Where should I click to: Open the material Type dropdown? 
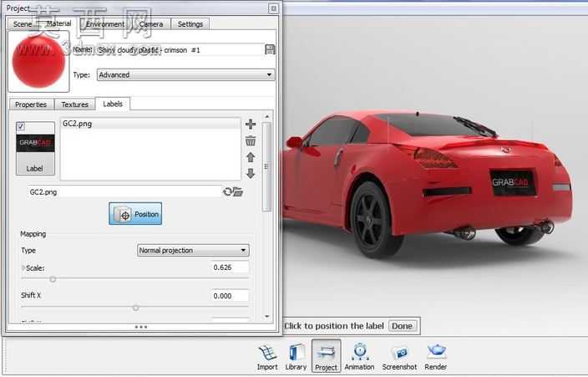[x=185, y=74]
